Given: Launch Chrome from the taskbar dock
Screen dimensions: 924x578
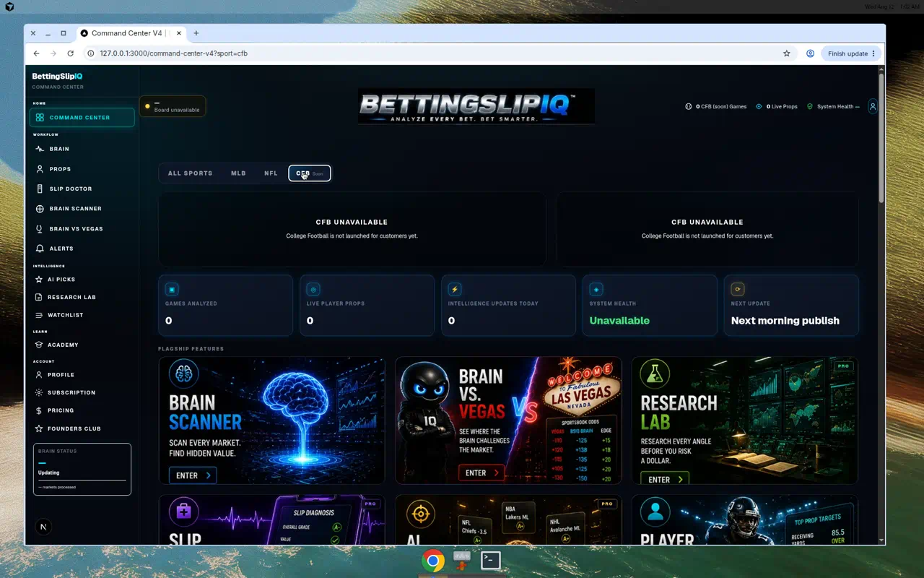Looking at the screenshot, I should [433, 561].
